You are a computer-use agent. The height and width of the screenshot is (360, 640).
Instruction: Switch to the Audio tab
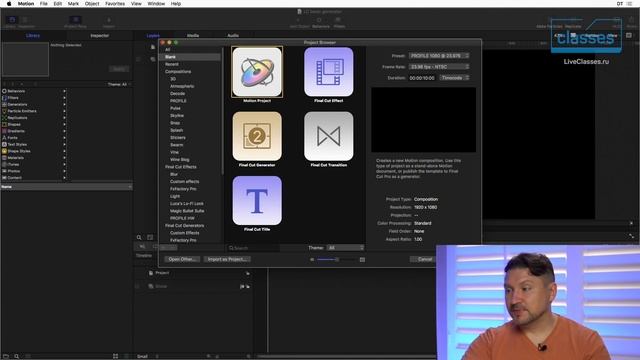pyautogui.click(x=233, y=36)
